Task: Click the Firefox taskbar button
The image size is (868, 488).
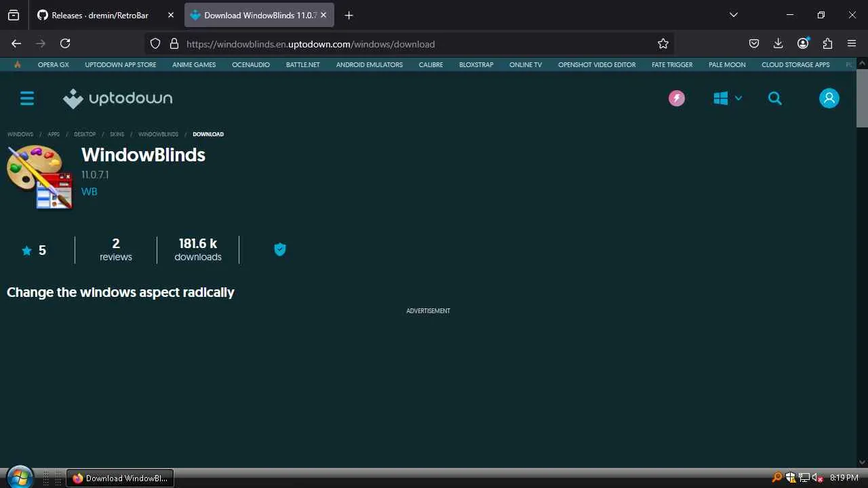Action: [120, 478]
